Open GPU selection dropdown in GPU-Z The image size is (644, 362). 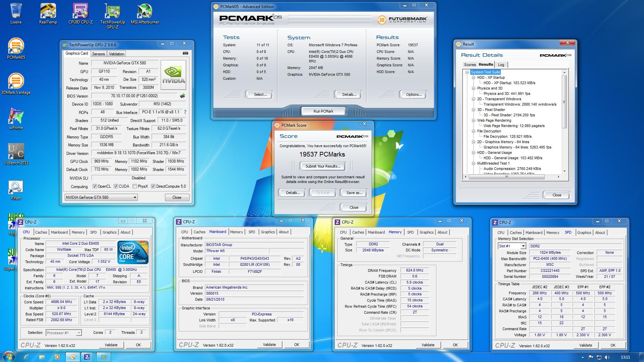click(101, 197)
